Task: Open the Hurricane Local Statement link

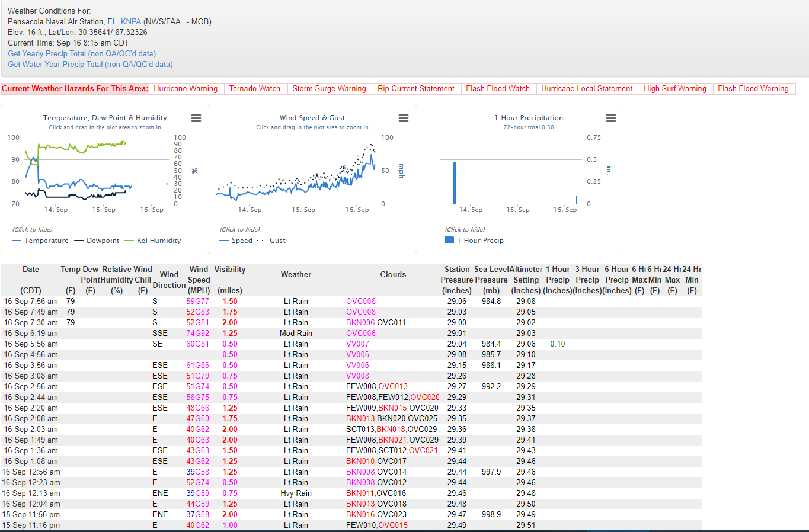Action: (x=587, y=88)
